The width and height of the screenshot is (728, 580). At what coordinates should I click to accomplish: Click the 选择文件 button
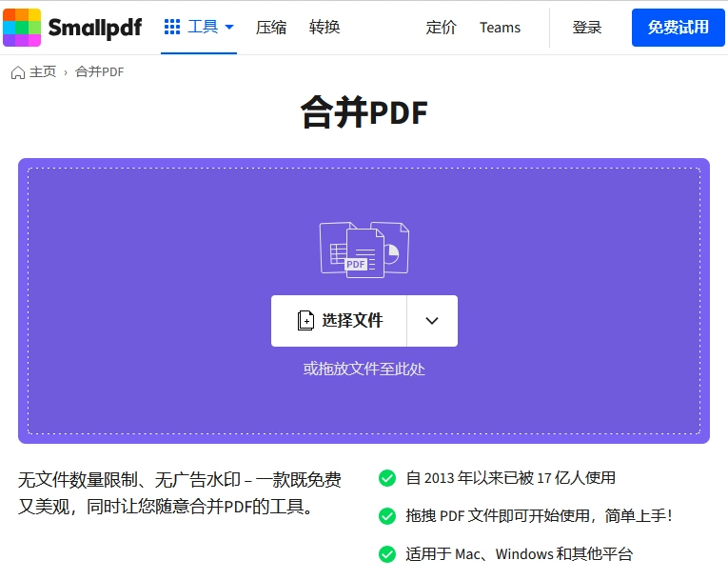(x=339, y=321)
